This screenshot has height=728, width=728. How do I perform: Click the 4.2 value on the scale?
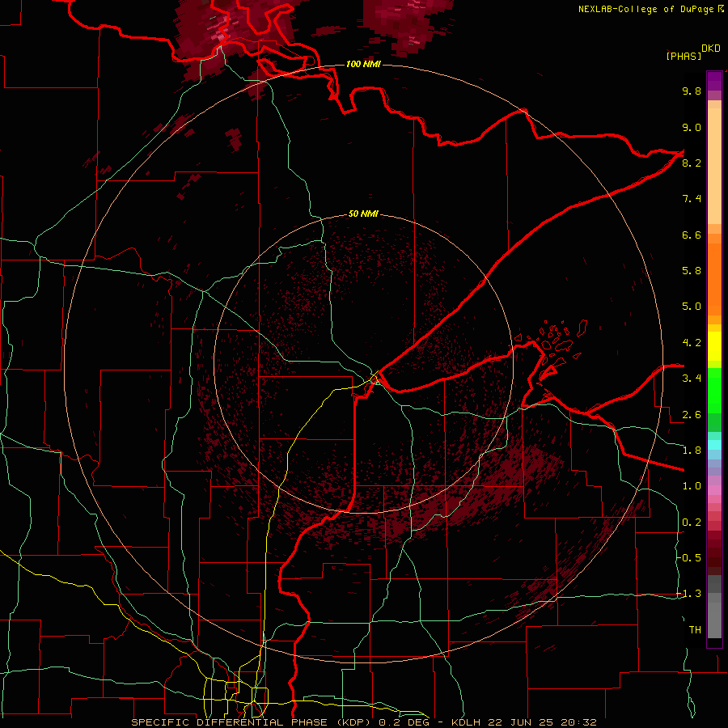tap(692, 343)
